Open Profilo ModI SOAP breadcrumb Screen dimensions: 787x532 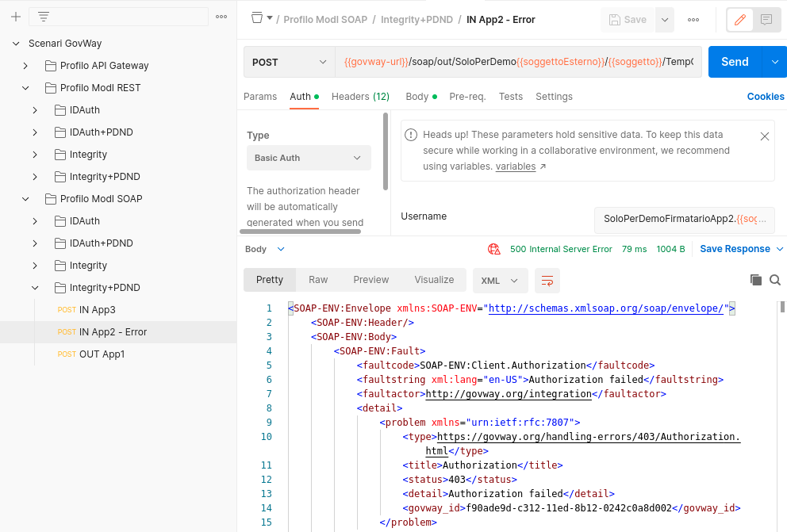click(x=325, y=20)
